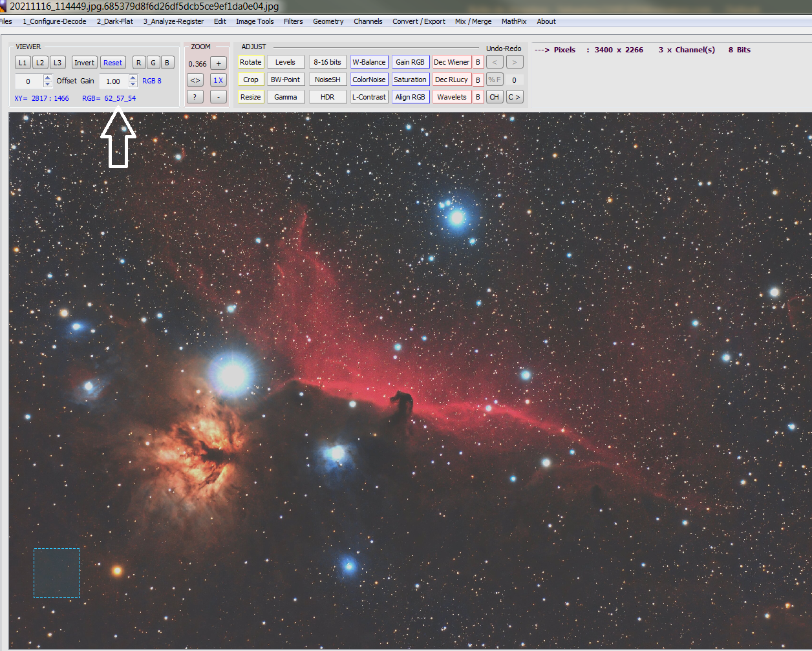Open the Geometry menu
This screenshot has width=812, height=651.
click(x=328, y=21)
